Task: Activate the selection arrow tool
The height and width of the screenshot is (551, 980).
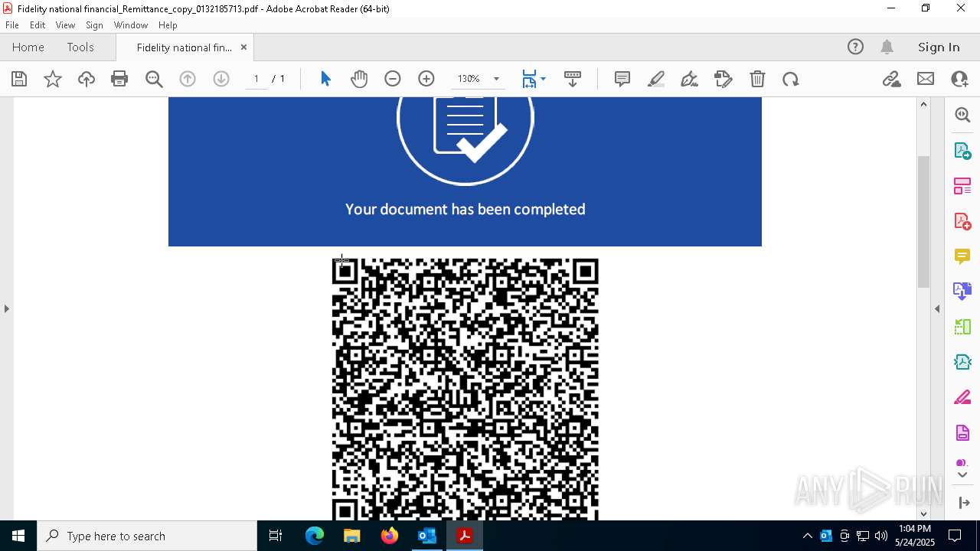Action: click(x=325, y=79)
